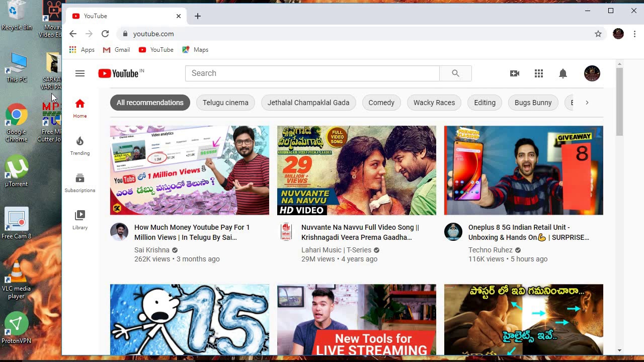Open the Gmail bookmark
The width and height of the screenshot is (644, 362).
[x=116, y=50]
